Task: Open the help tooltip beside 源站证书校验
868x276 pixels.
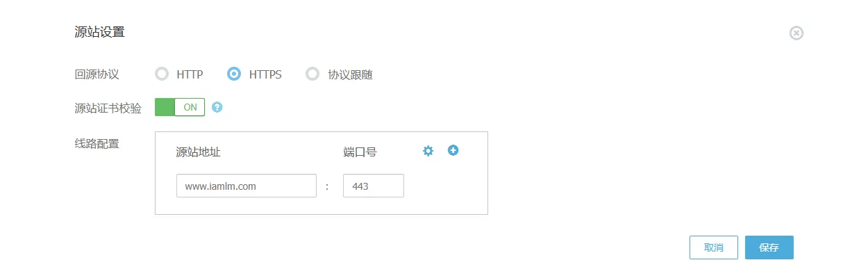Action: [x=217, y=108]
